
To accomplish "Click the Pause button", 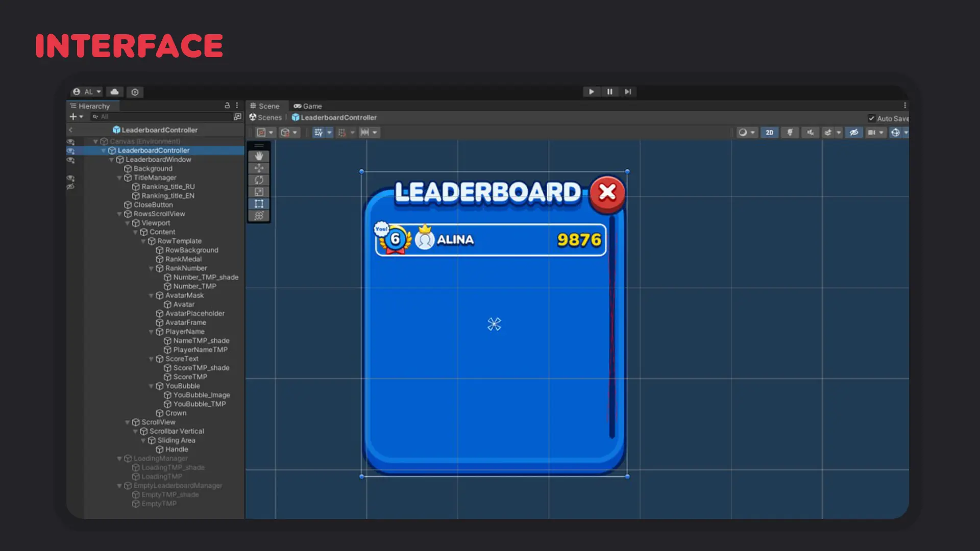I will 609,92.
